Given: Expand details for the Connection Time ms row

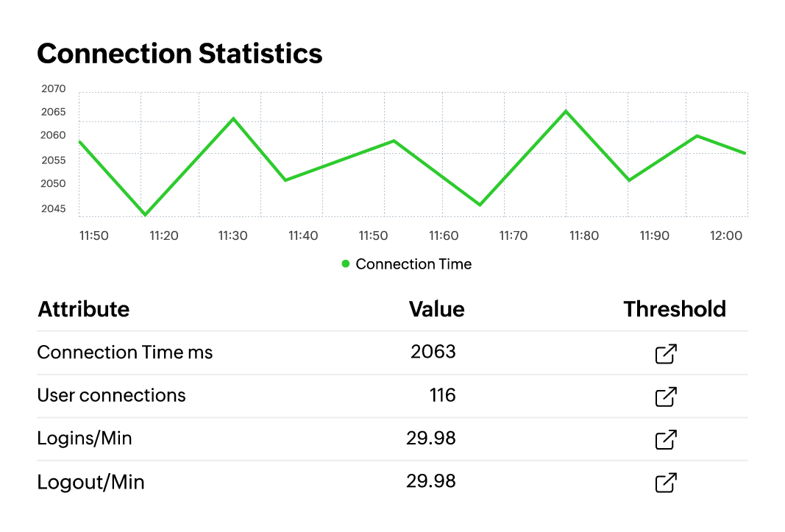Looking at the screenshot, I should (x=125, y=352).
